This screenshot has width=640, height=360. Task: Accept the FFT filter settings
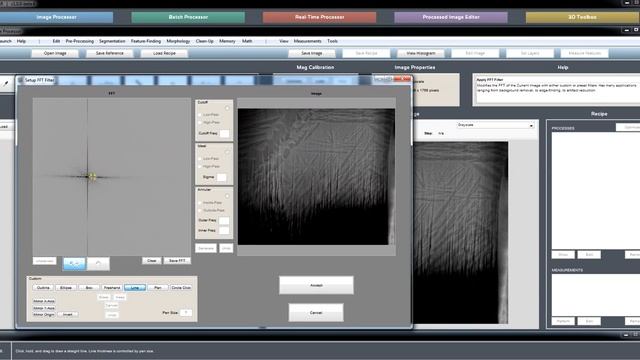coord(316,285)
